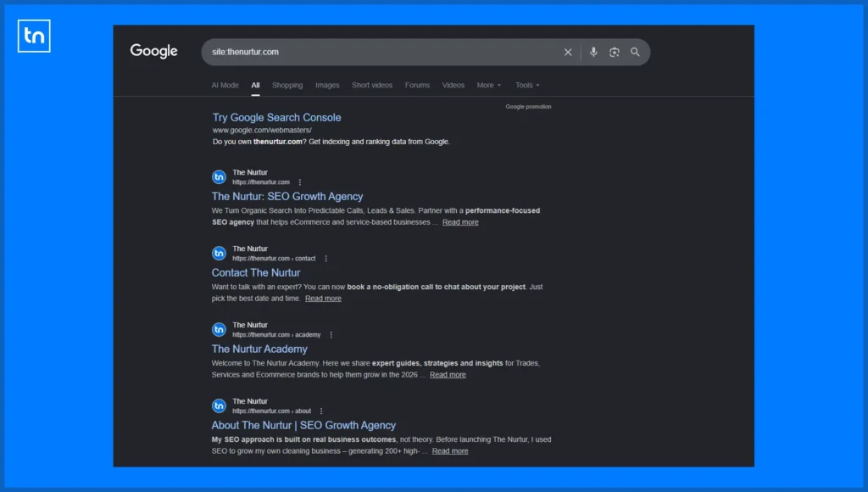Open three-dot menu for about result

tap(321, 411)
